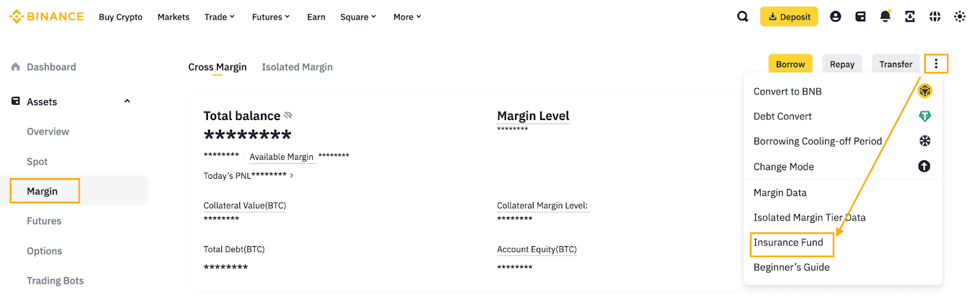Click the language globe icon

935,17
